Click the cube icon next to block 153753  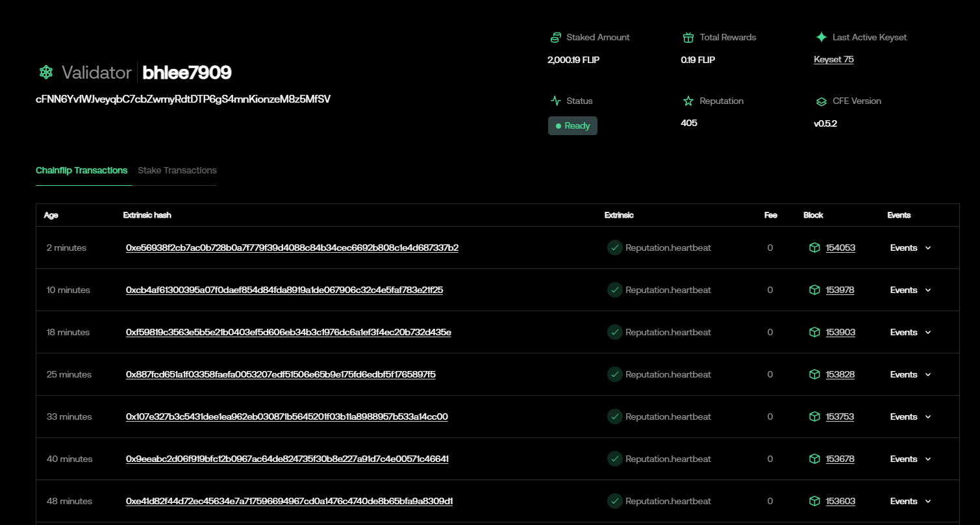(814, 416)
